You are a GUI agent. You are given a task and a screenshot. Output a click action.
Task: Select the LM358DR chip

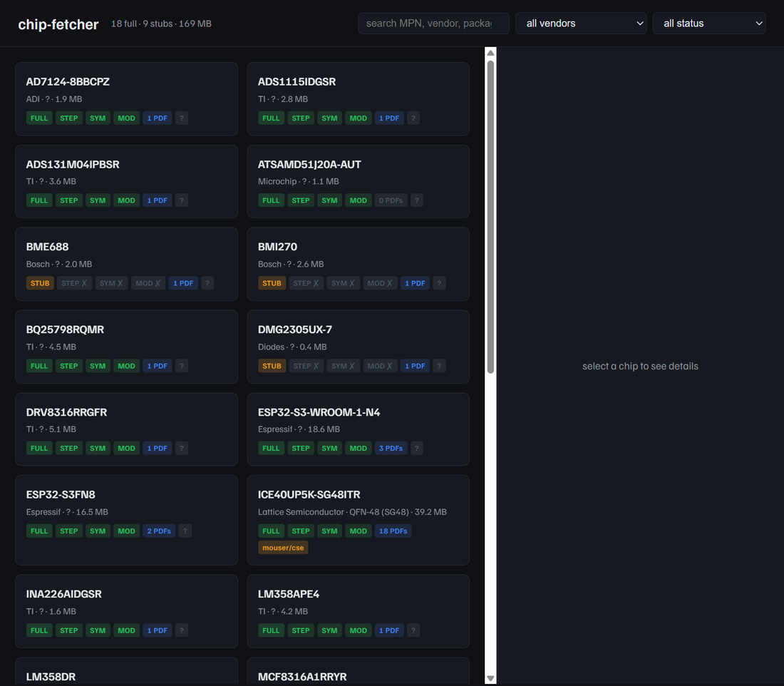click(x=126, y=672)
